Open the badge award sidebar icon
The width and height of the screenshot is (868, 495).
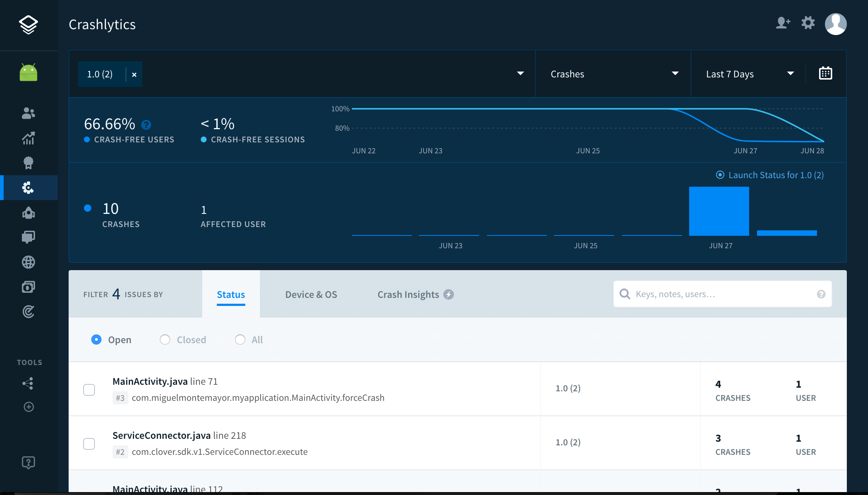point(28,163)
